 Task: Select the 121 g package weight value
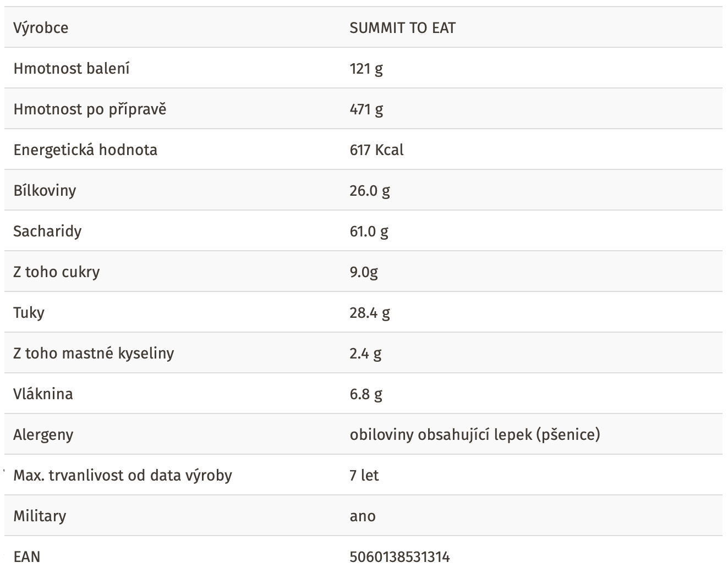[x=366, y=69]
